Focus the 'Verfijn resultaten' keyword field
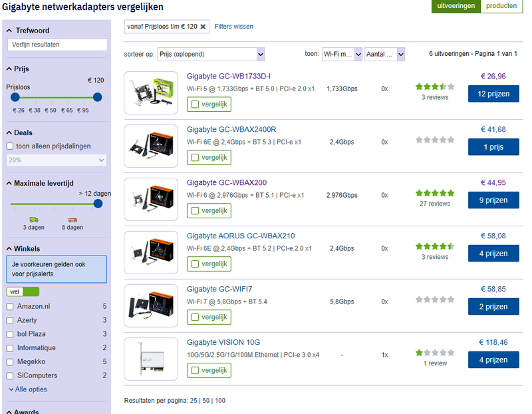The image size is (532, 414). tap(57, 45)
